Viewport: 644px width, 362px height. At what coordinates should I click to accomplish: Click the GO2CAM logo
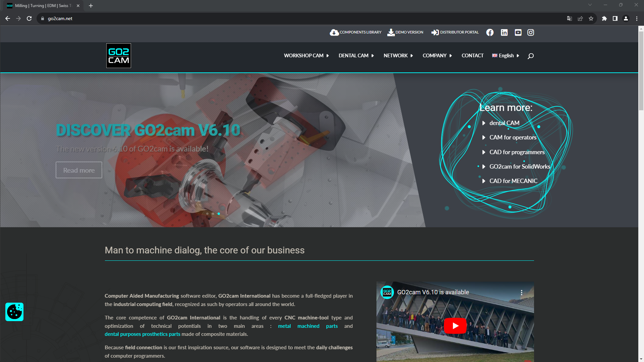(x=118, y=55)
